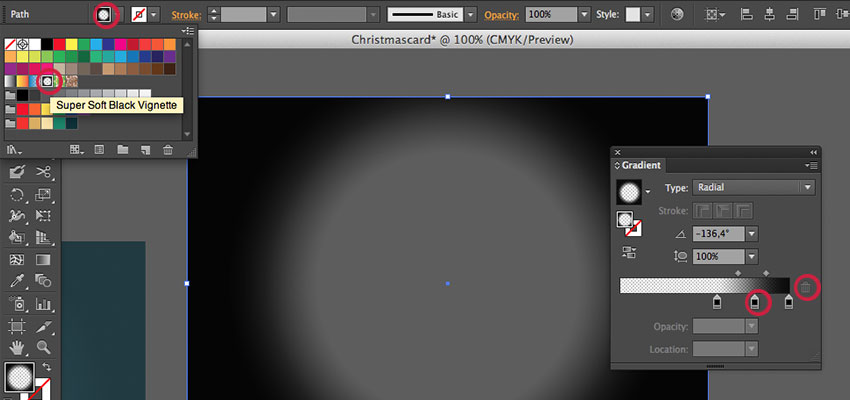Select the Artboard tool
This screenshot has height=400, width=850.
17,326
